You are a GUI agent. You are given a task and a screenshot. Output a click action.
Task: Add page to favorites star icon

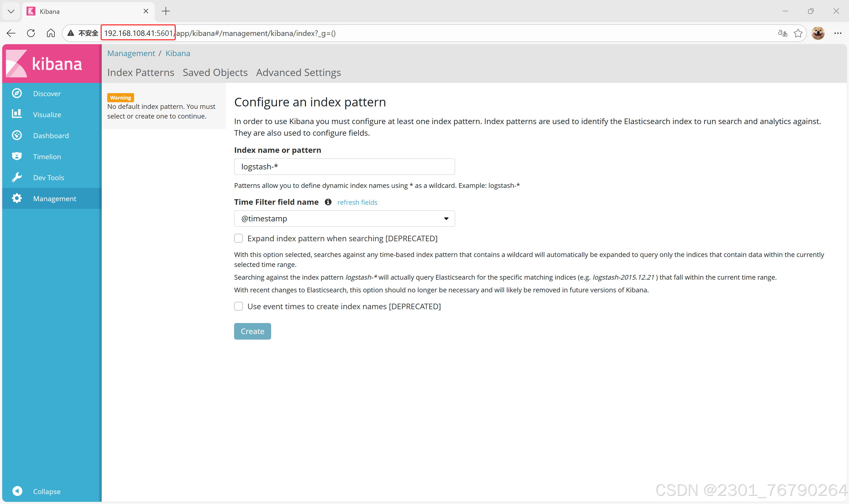[x=798, y=33]
